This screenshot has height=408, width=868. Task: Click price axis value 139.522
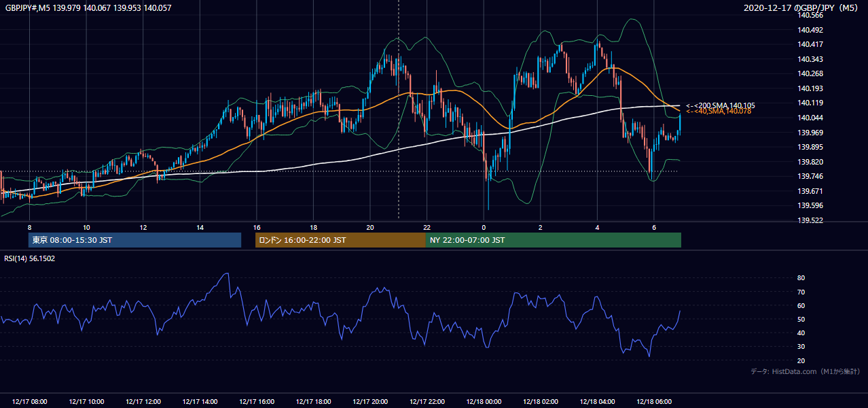pyautogui.click(x=810, y=220)
